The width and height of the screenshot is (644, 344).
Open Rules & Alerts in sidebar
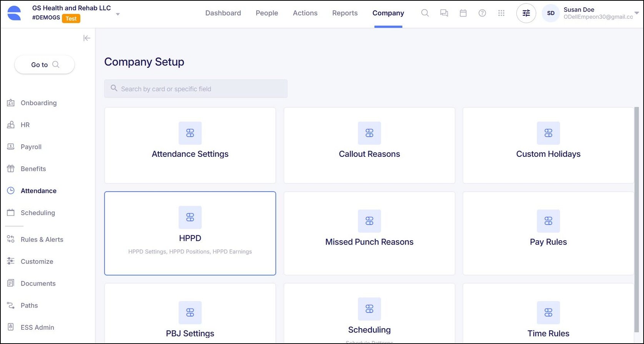pyautogui.click(x=42, y=239)
